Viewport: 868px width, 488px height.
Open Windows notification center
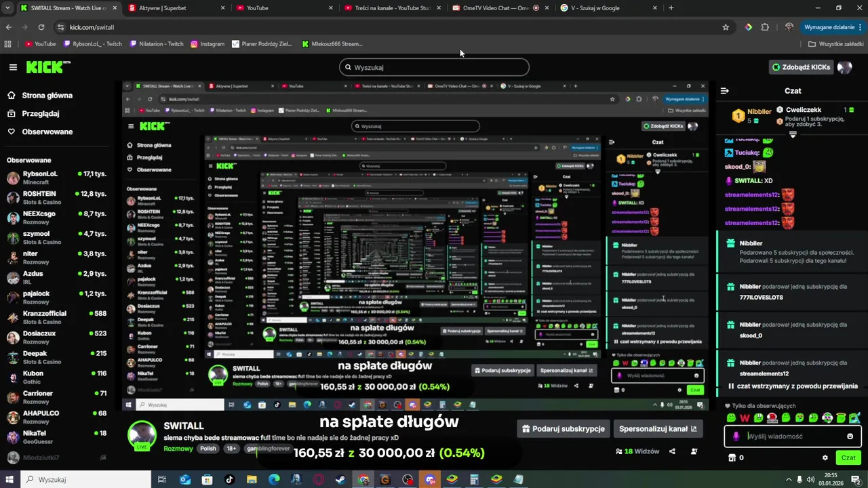tap(855, 480)
